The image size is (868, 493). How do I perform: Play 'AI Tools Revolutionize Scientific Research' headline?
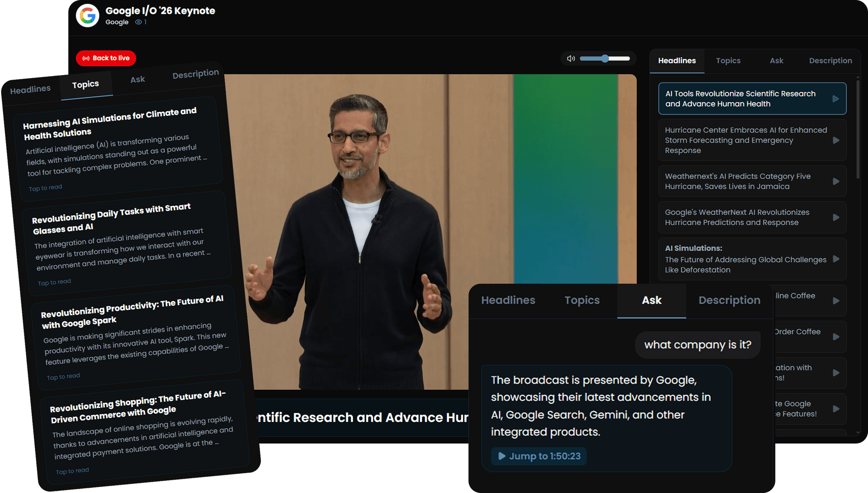[835, 99]
